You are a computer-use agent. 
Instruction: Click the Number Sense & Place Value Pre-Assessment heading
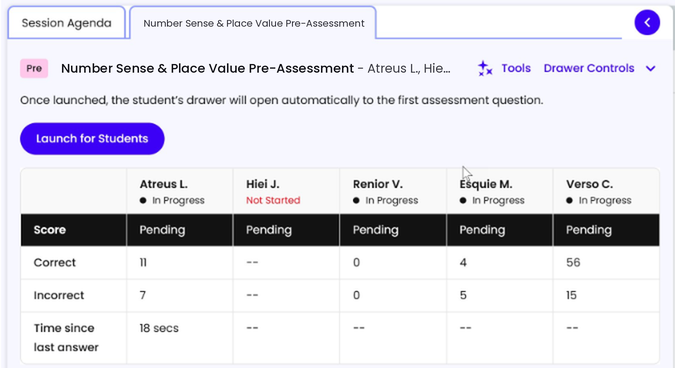pos(207,68)
